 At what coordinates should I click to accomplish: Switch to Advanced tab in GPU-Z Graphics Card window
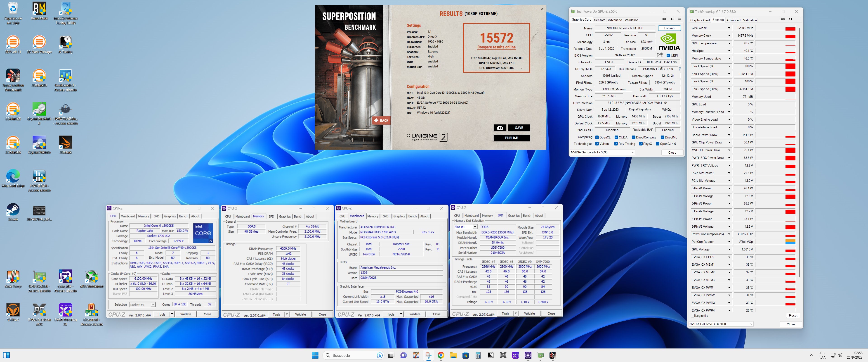[615, 20]
